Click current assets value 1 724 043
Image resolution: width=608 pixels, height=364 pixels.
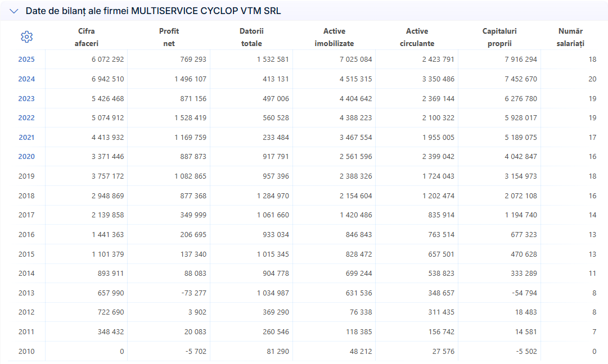point(438,176)
